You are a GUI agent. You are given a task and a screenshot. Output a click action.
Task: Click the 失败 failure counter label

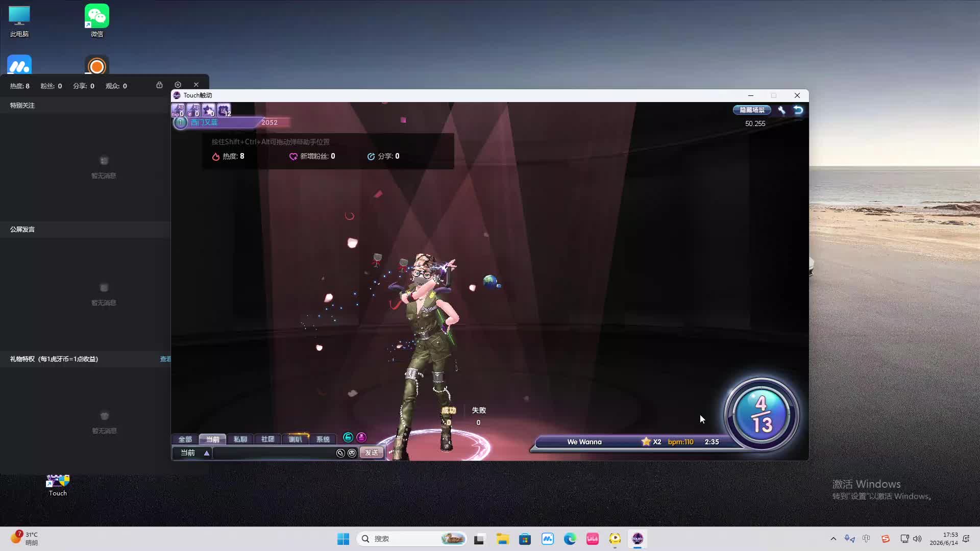coord(479,410)
